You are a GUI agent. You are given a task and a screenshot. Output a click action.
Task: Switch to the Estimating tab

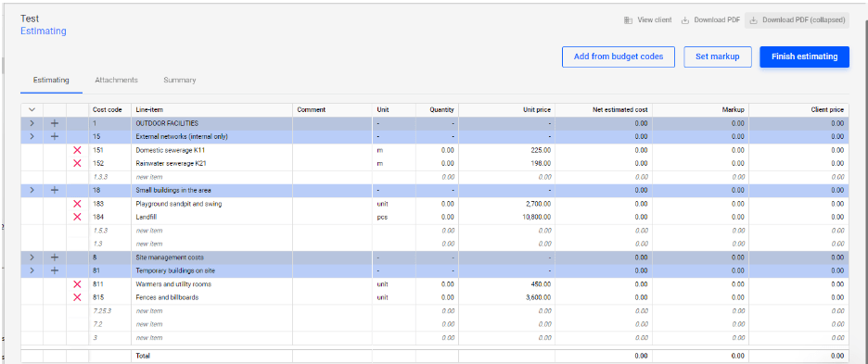coord(51,81)
